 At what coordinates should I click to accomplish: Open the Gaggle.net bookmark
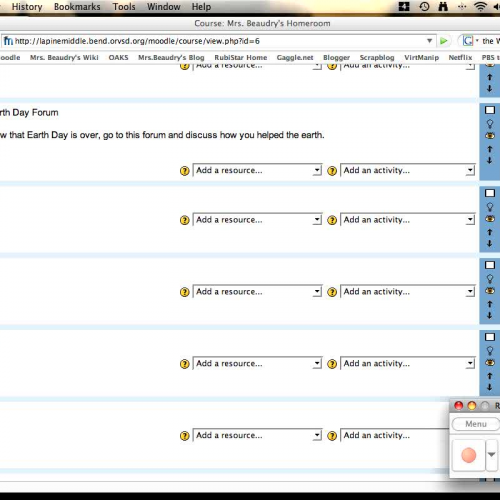pos(295,58)
